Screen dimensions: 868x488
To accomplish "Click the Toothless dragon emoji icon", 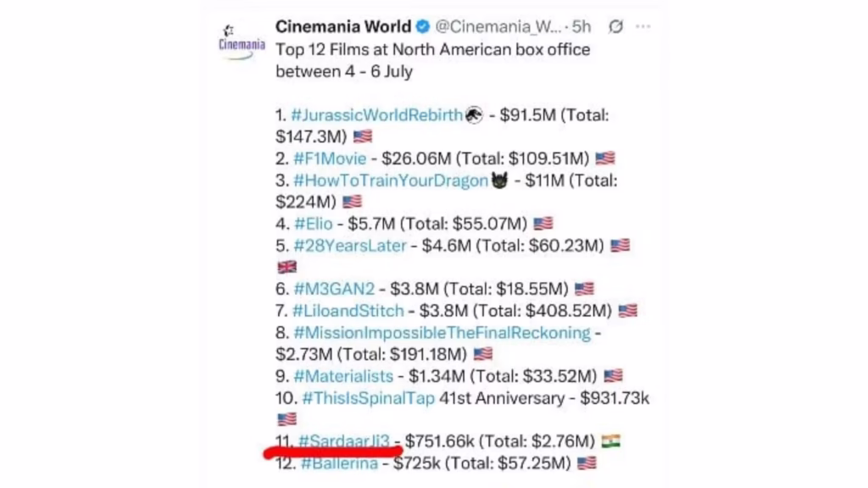I will (x=499, y=180).
